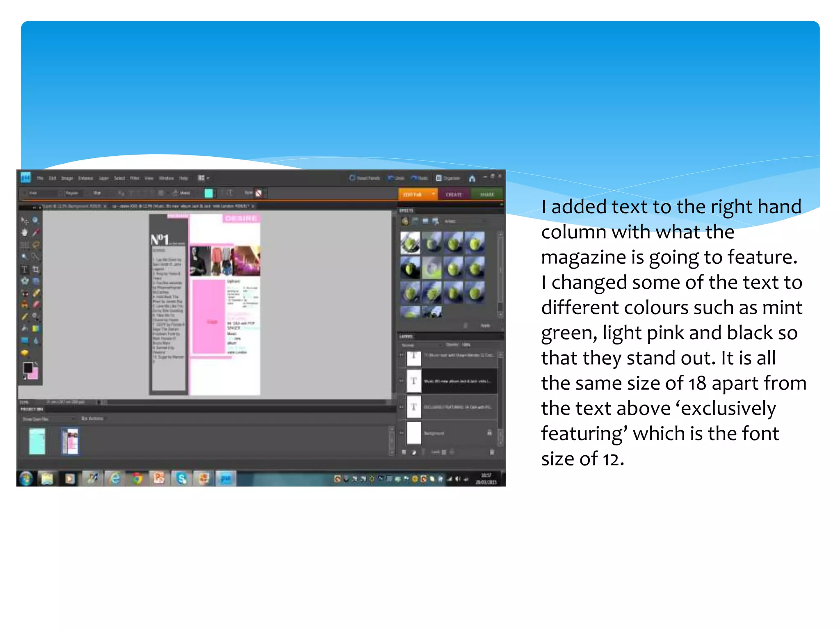This screenshot has width=840, height=630.
Task: Select the Horizontal Type tool
Action: (x=25, y=269)
